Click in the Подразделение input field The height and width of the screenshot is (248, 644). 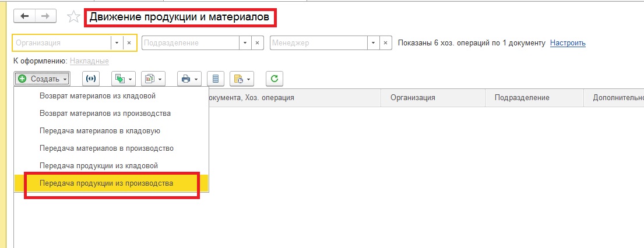pos(189,43)
